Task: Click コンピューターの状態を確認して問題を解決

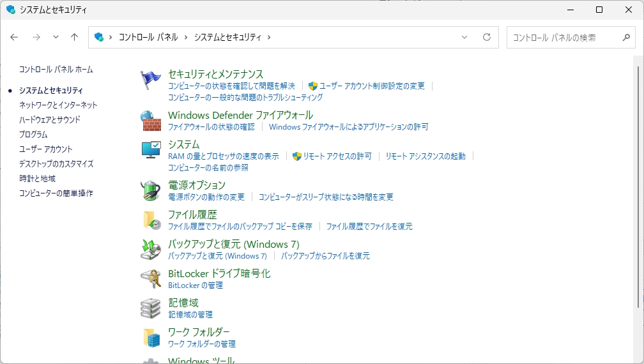Action: 231,86
